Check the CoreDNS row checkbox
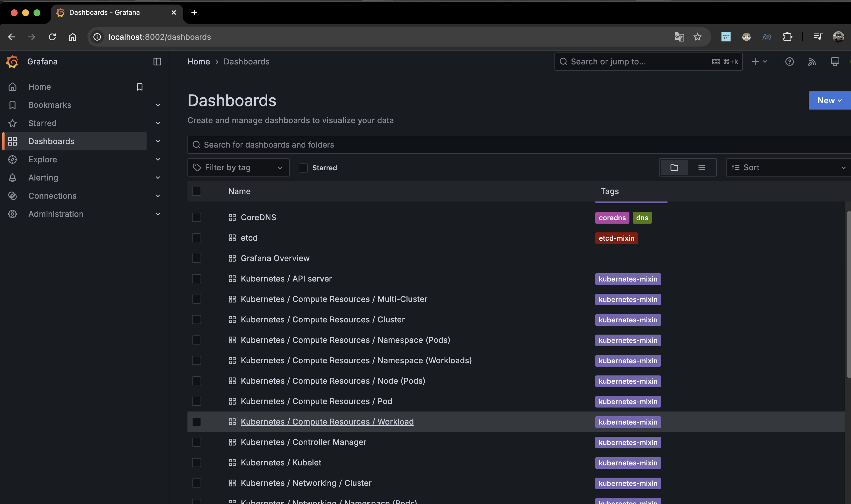This screenshot has height=504, width=851. pyautogui.click(x=197, y=217)
